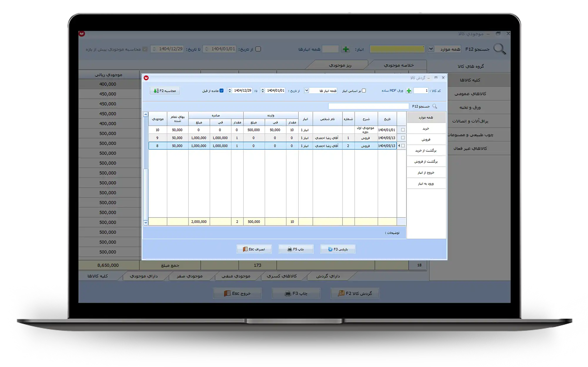Select برگشت از فروش in the side list
Viewport: 588px width, 367px height.
[x=426, y=162]
